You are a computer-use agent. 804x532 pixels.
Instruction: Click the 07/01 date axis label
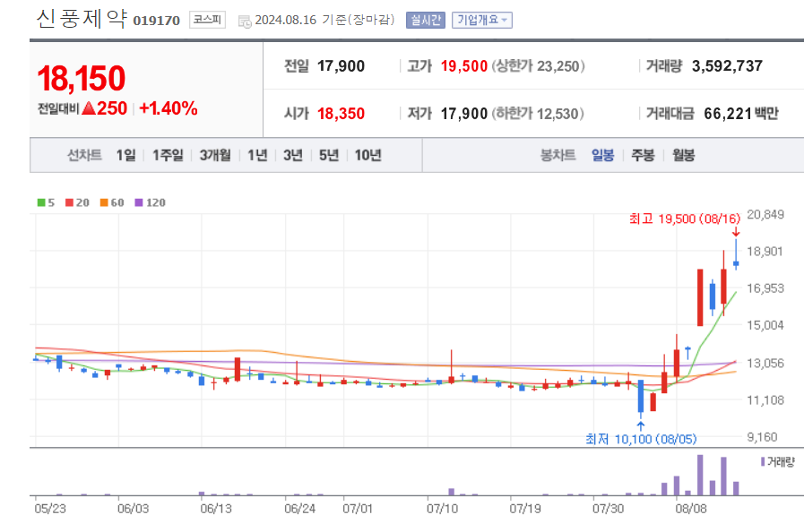pos(358,509)
